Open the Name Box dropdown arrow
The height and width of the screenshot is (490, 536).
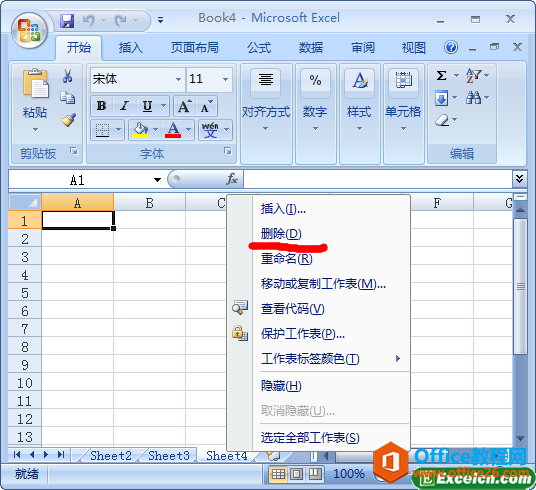click(157, 180)
